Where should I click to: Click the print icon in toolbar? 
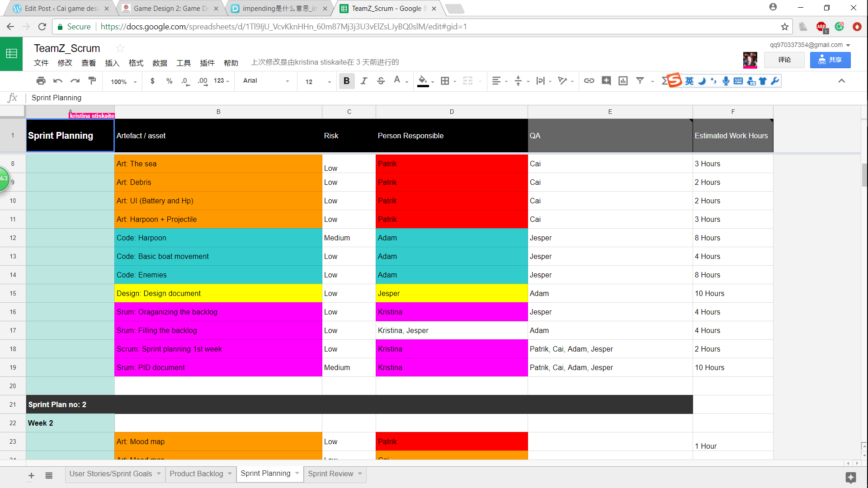41,81
